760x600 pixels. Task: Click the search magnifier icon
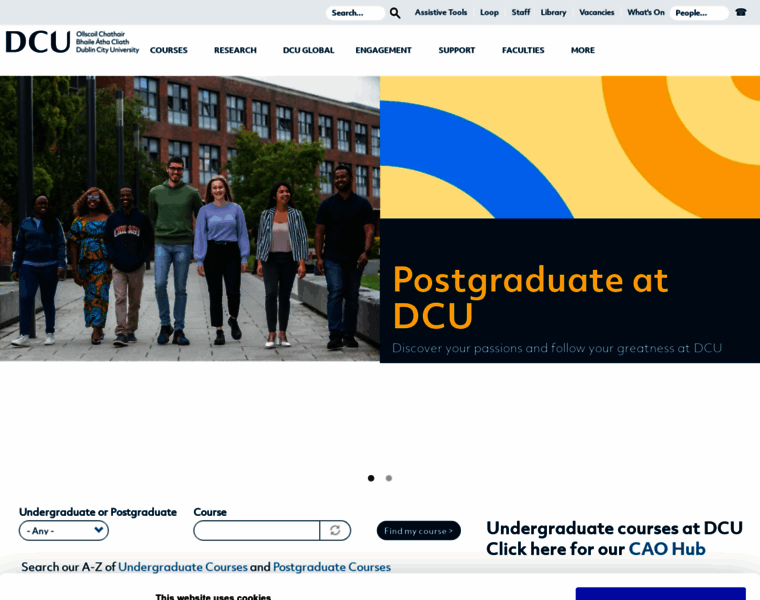point(395,13)
